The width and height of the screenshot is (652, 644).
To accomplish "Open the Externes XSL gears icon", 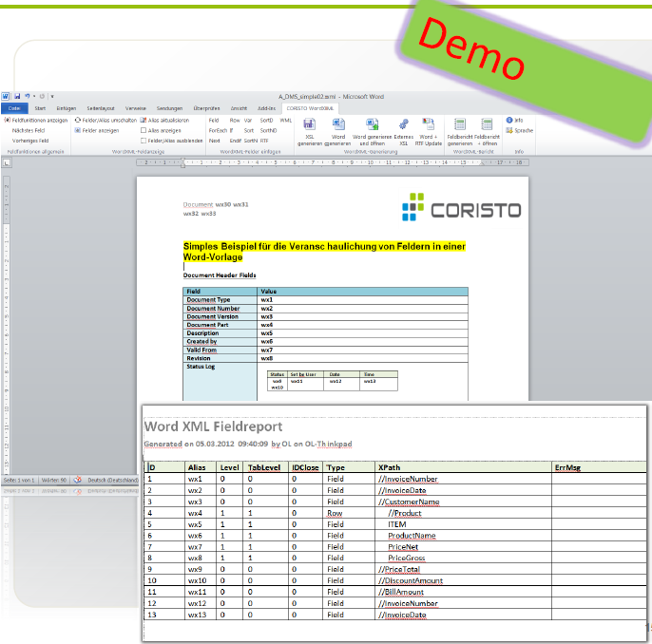I will point(403,124).
